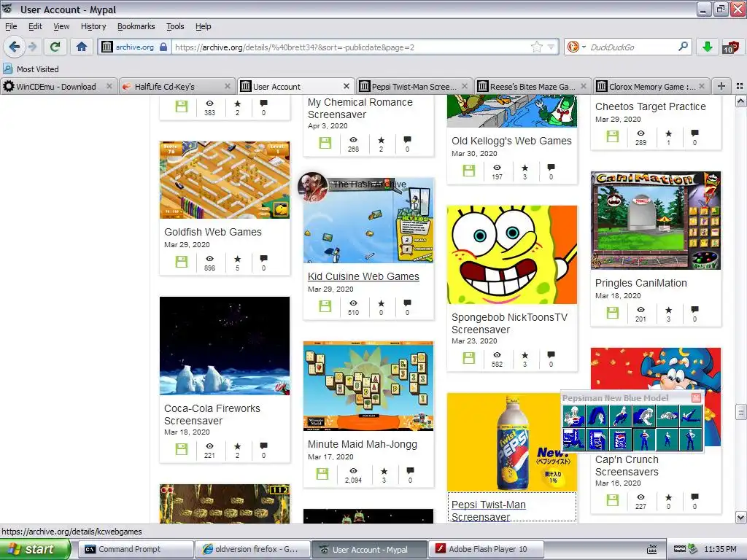This screenshot has height=560, width=747.
Task: Open Old Kellogg's Web Games item
Action: pyautogui.click(x=511, y=141)
